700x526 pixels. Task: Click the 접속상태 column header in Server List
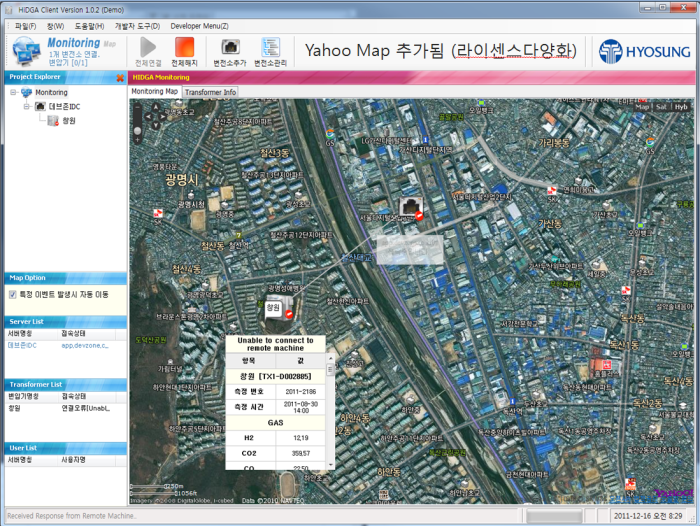pyautogui.click(x=88, y=334)
